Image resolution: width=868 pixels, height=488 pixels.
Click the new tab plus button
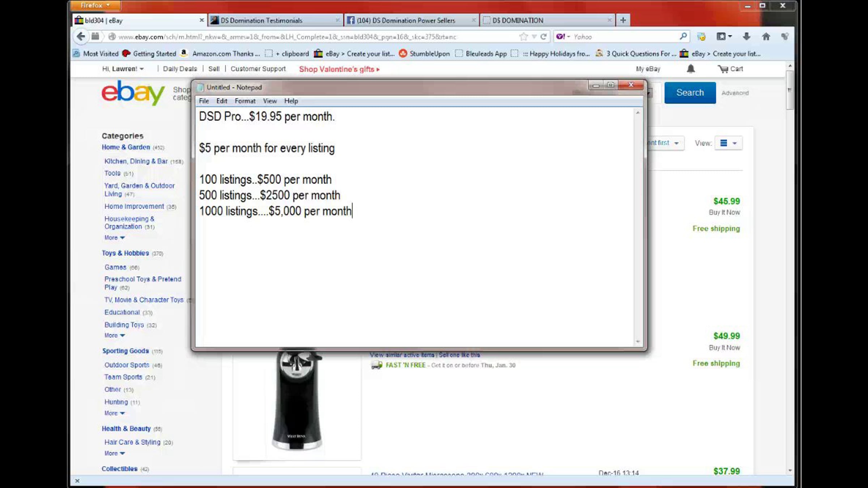(x=623, y=20)
